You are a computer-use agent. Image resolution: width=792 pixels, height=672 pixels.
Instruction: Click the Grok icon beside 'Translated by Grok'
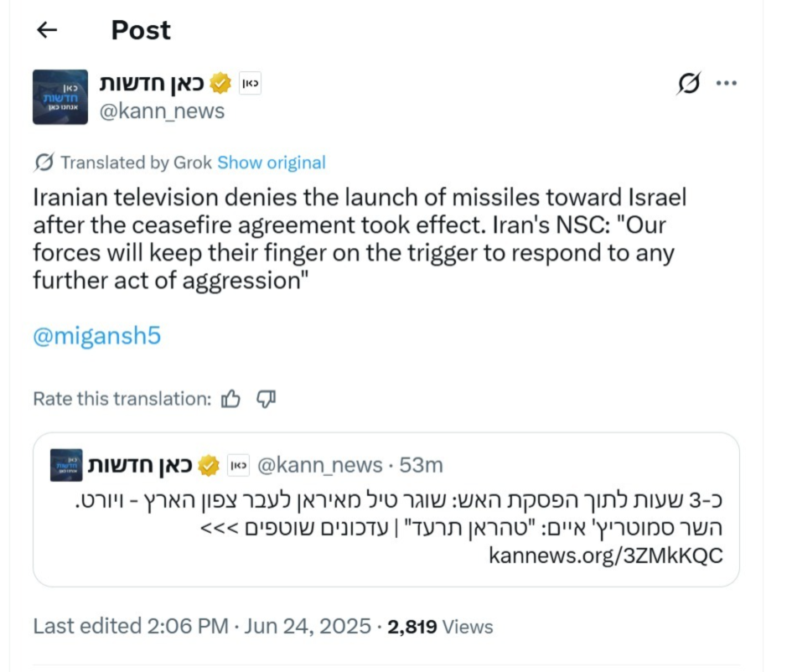[x=44, y=162]
